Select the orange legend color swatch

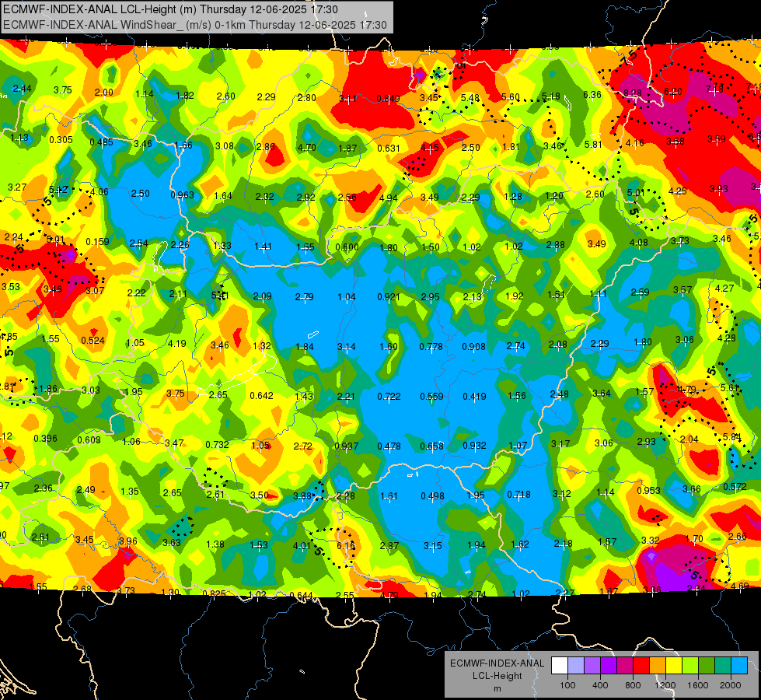point(658,666)
